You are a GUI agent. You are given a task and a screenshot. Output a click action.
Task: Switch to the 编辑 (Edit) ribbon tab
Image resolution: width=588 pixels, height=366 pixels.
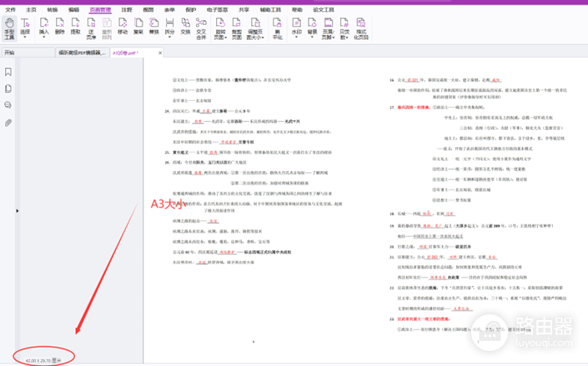coord(74,9)
